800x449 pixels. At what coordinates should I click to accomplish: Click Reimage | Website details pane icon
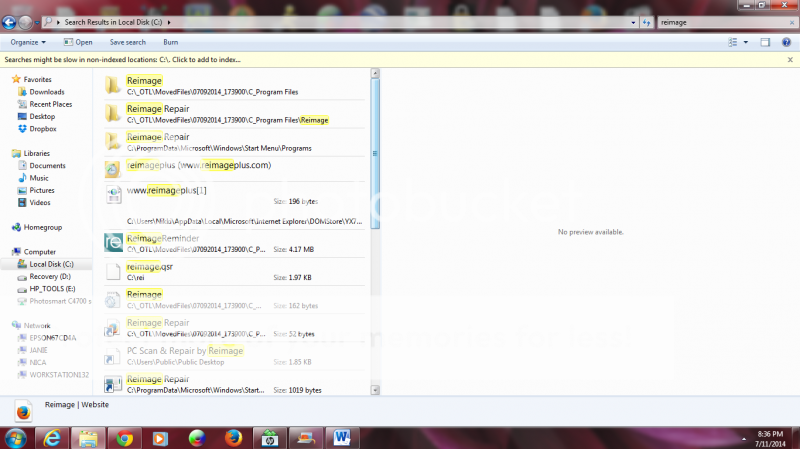(x=23, y=412)
